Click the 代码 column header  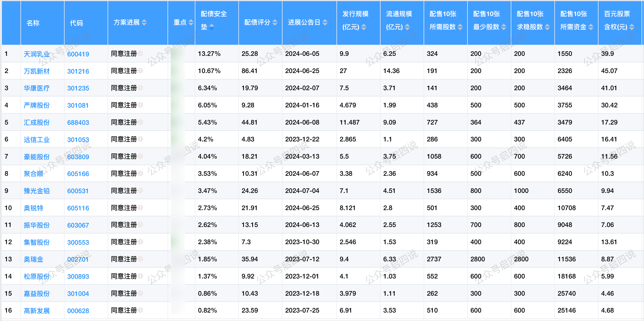(x=76, y=23)
